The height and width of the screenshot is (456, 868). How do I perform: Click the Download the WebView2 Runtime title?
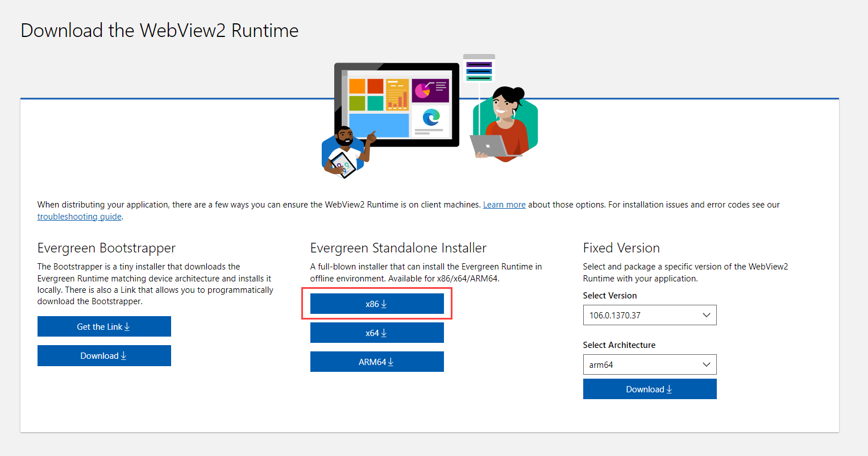pos(160,30)
